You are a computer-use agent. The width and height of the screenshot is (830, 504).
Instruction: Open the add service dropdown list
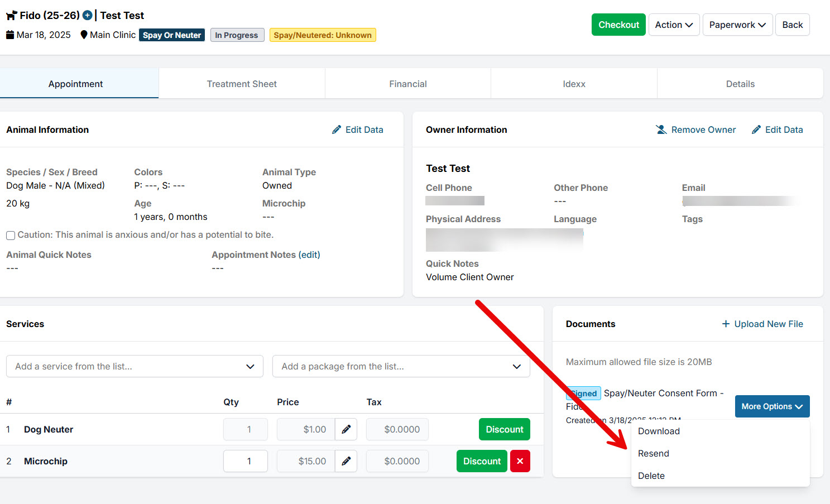(x=135, y=366)
